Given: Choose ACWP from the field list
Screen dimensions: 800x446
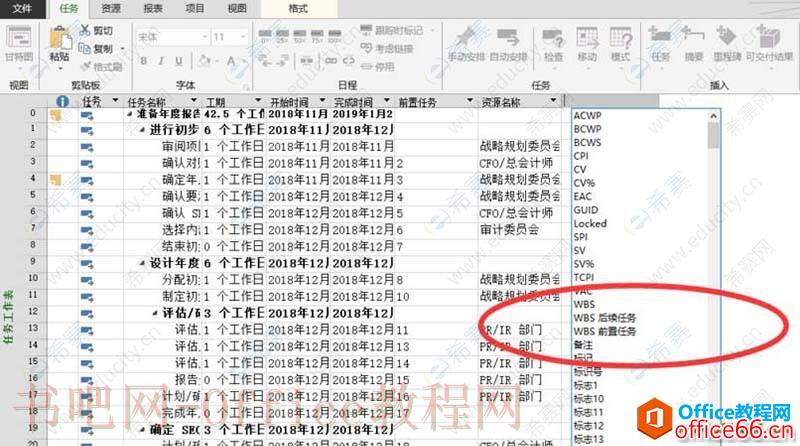Looking at the screenshot, I should pos(588,116).
